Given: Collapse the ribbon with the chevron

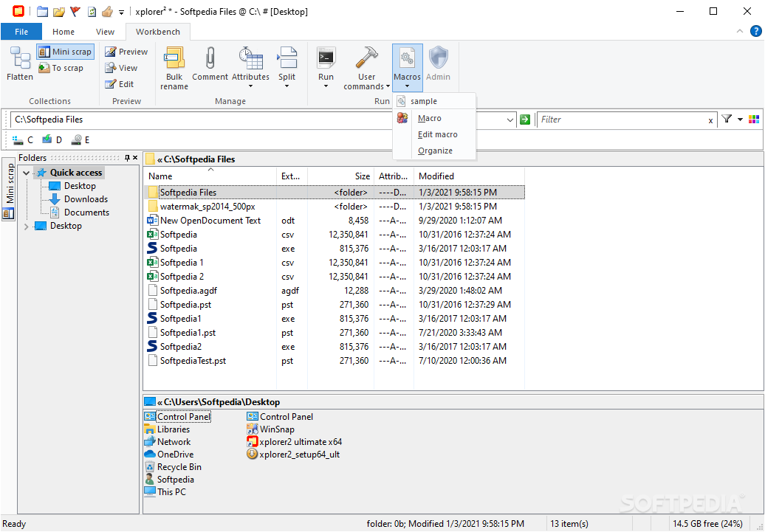Looking at the screenshot, I should click(x=740, y=31).
